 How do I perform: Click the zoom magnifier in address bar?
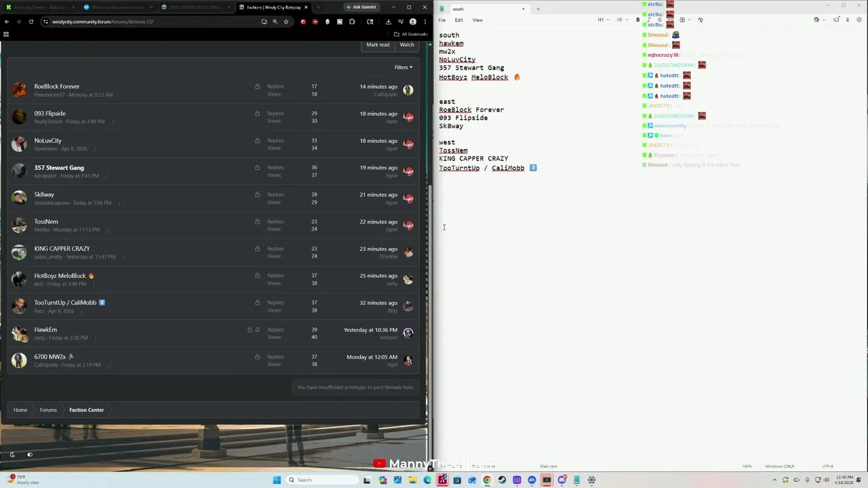275,22
